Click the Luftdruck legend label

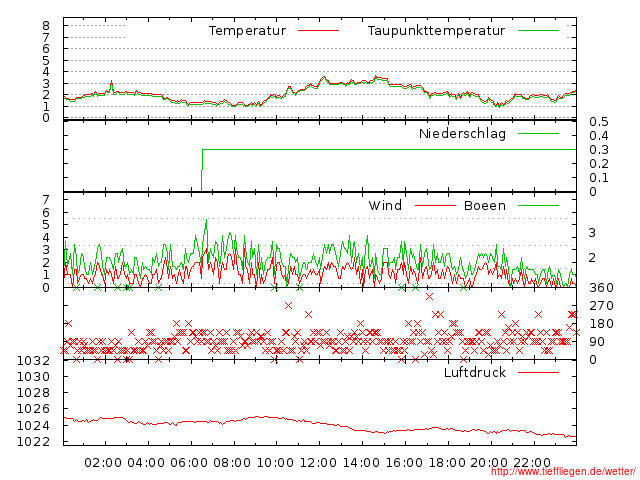click(x=475, y=372)
